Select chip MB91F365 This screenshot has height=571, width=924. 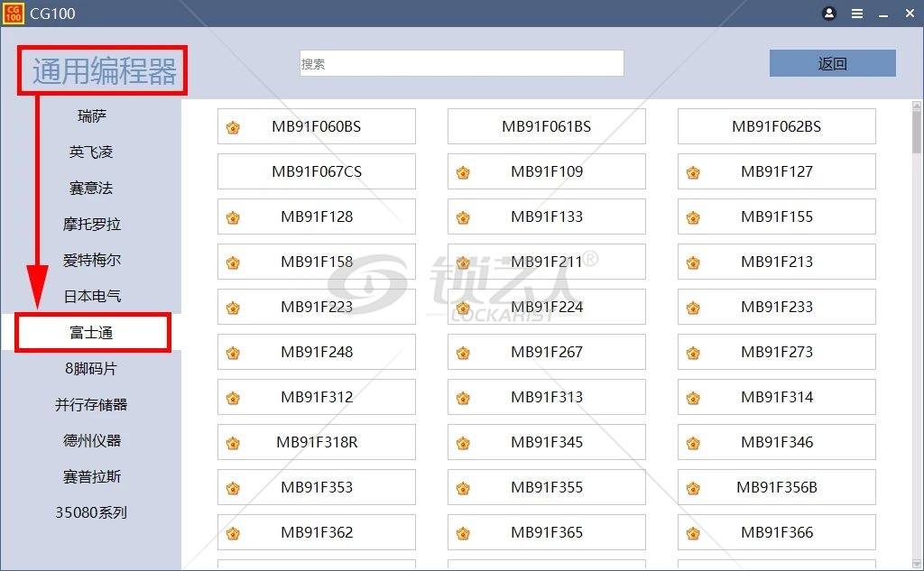pyautogui.click(x=546, y=532)
